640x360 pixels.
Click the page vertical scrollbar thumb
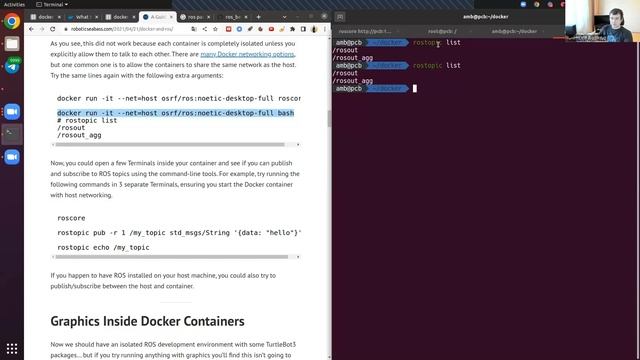click(x=329, y=118)
